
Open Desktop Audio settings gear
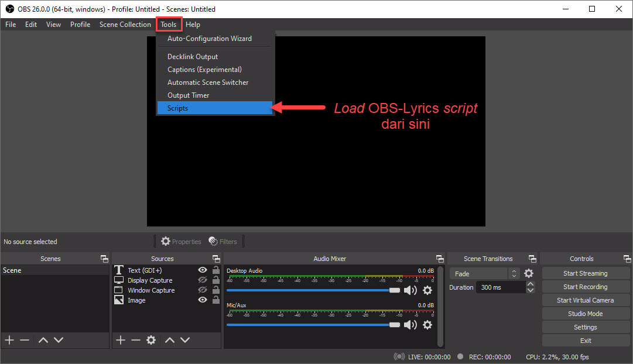[x=427, y=290]
